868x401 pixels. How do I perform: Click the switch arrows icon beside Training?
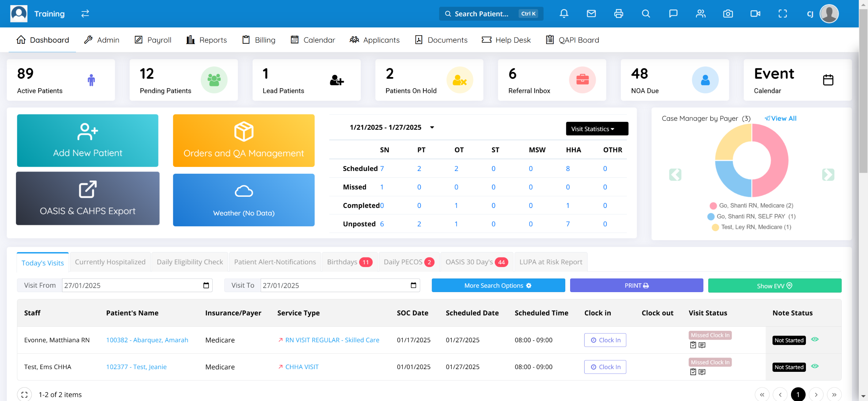coord(85,14)
